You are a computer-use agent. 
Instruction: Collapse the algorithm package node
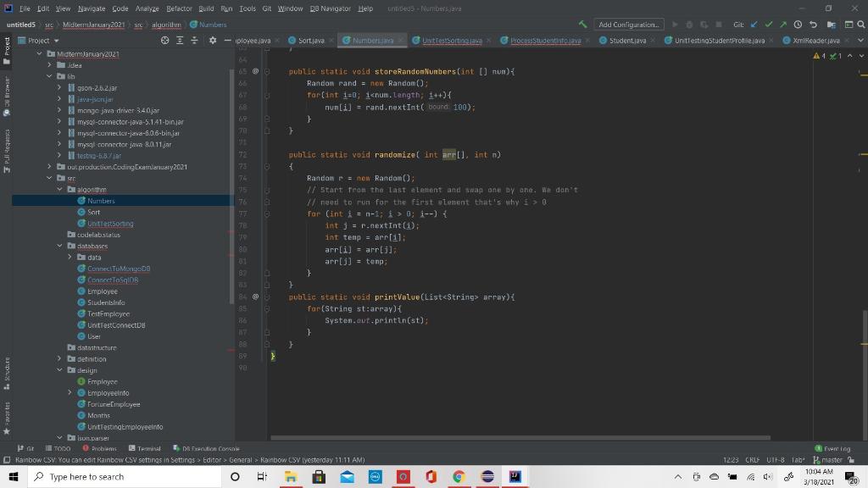click(x=58, y=189)
